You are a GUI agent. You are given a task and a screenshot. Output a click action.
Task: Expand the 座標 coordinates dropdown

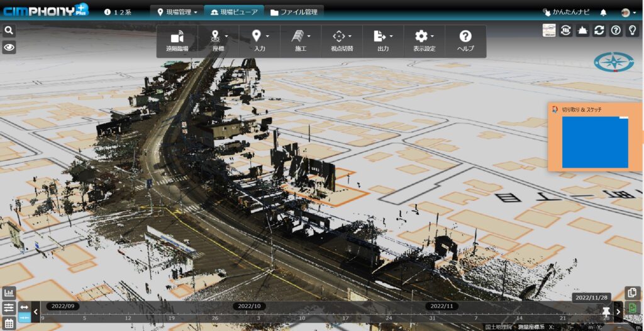(218, 41)
